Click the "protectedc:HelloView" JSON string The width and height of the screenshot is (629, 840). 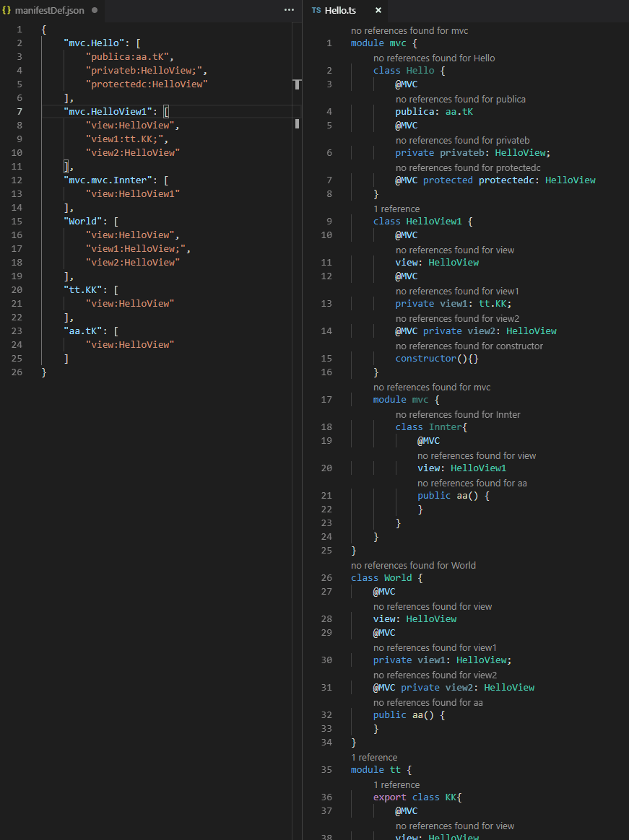click(147, 84)
